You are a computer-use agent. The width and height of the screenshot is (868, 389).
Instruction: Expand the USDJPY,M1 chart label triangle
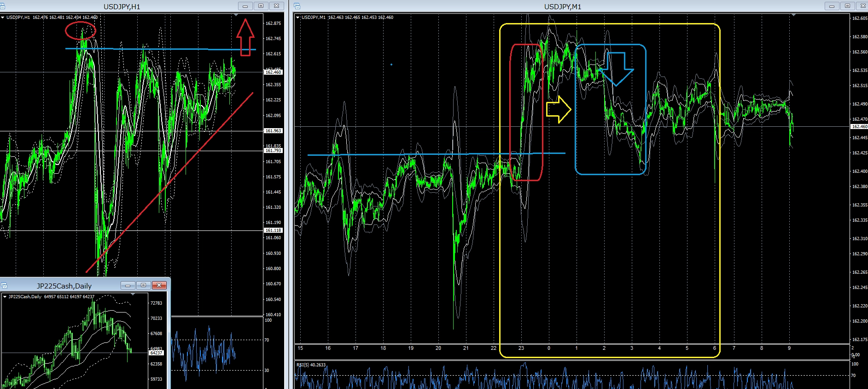point(297,18)
